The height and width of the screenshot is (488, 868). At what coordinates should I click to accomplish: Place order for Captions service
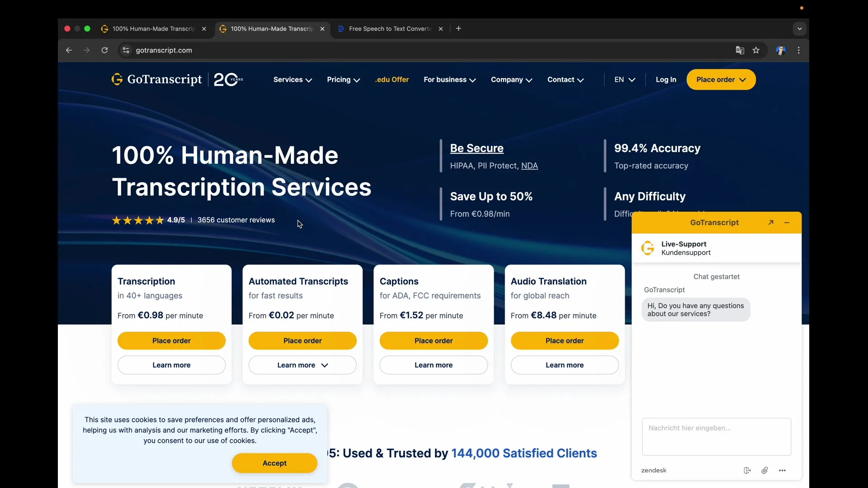(433, 341)
